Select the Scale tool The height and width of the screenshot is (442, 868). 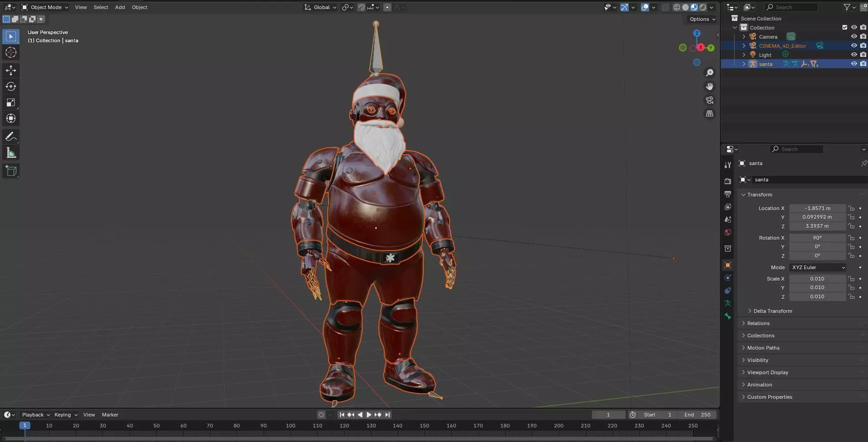(11, 102)
